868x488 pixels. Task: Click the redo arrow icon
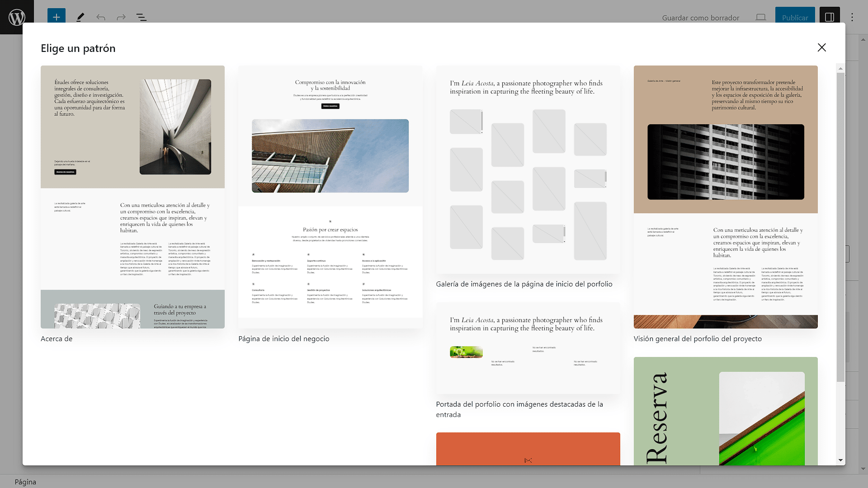pos(121,17)
